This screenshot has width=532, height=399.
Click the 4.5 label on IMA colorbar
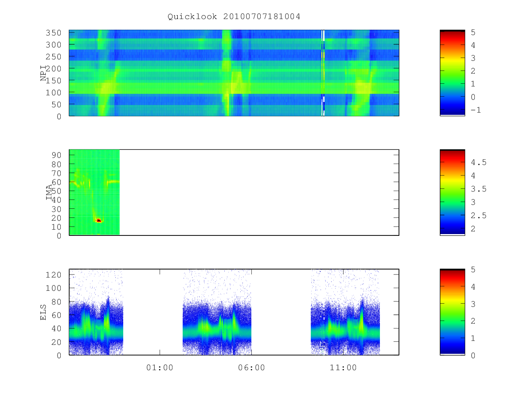(479, 162)
